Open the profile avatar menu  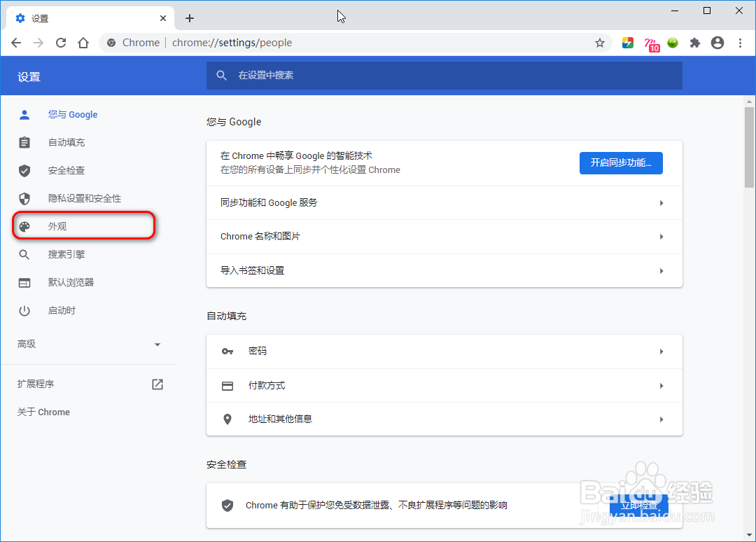[717, 43]
